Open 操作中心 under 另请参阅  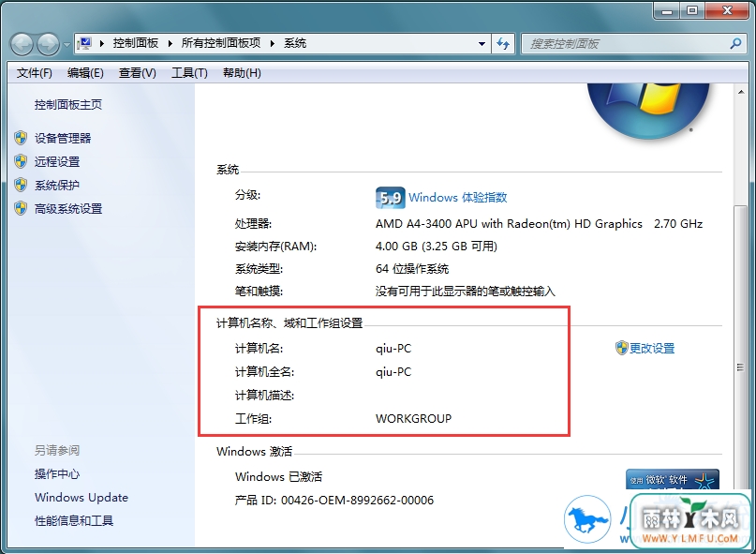click(x=57, y=474)
